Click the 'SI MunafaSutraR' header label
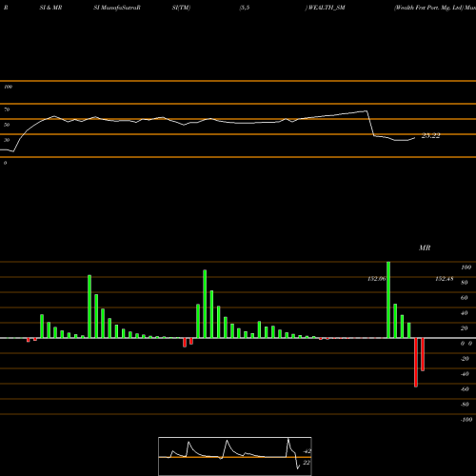Image resolution: width=476 pixels, height=476 pixels. [117, 8]
